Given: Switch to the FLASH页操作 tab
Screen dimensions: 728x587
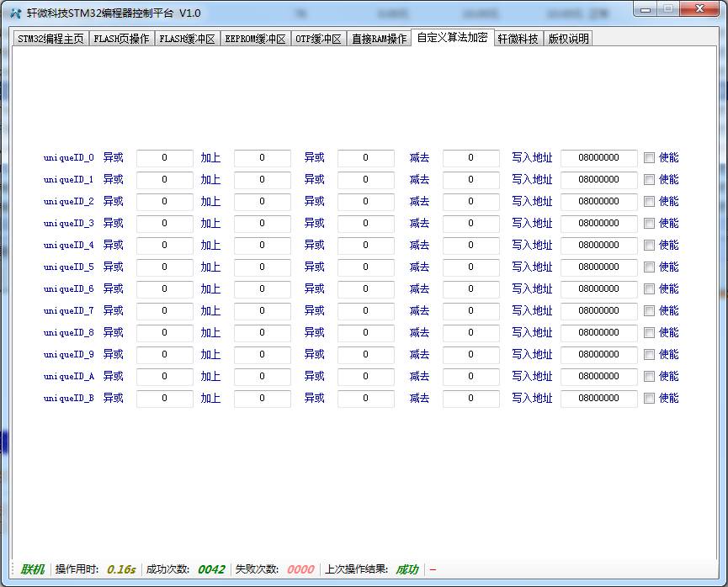Looking at the screenshot, I should click(121, 39).
